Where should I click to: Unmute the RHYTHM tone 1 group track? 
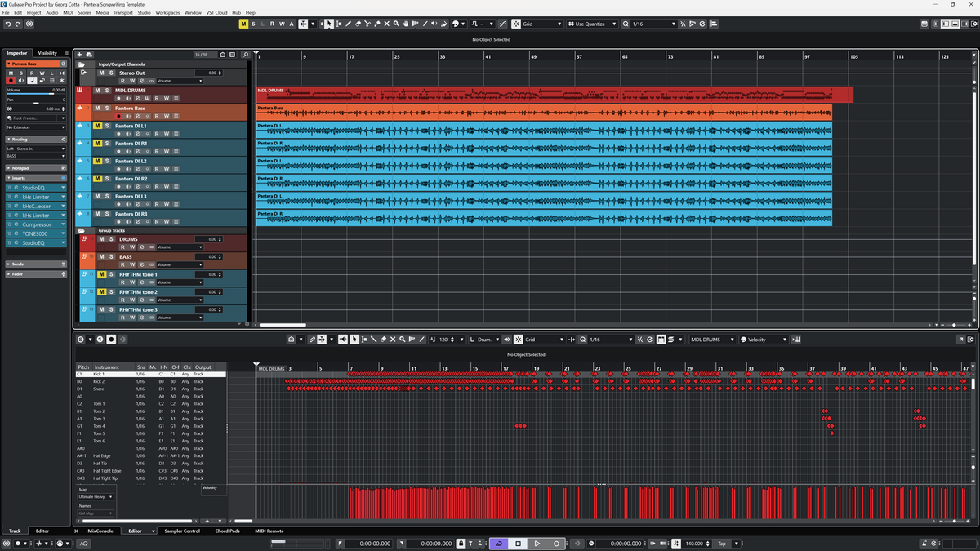tap(101, 274)
